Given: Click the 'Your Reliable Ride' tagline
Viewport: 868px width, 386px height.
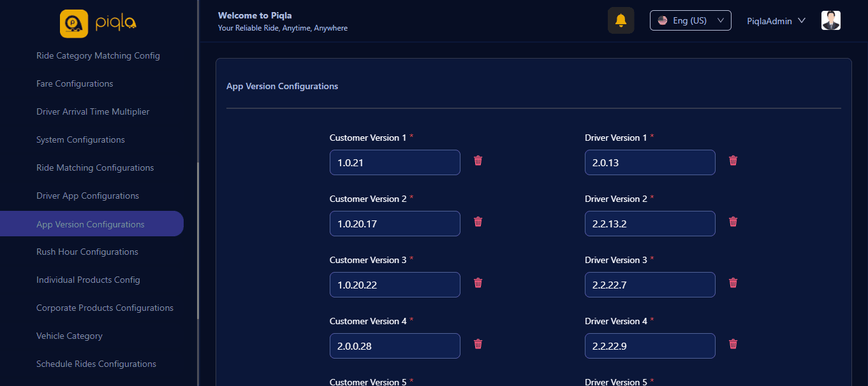Looking at the screenshot, I should (x=283, y=28).
